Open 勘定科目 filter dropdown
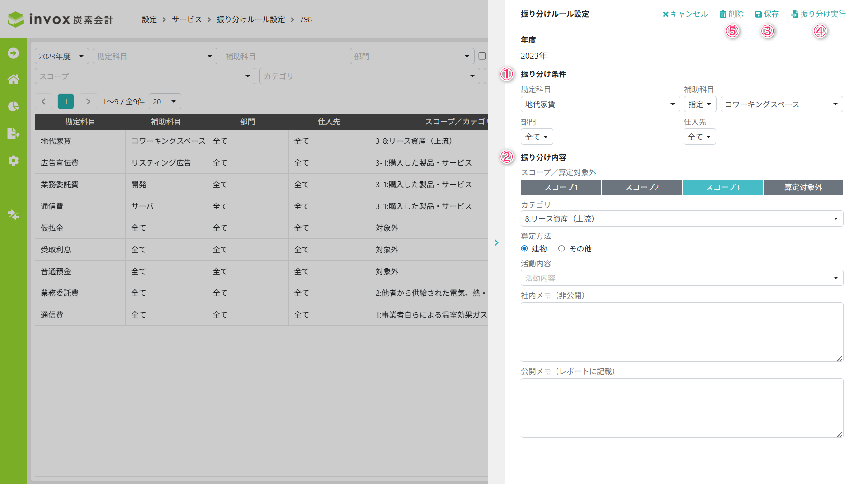Viewport: 868px width, 484px height. (155, 56)
